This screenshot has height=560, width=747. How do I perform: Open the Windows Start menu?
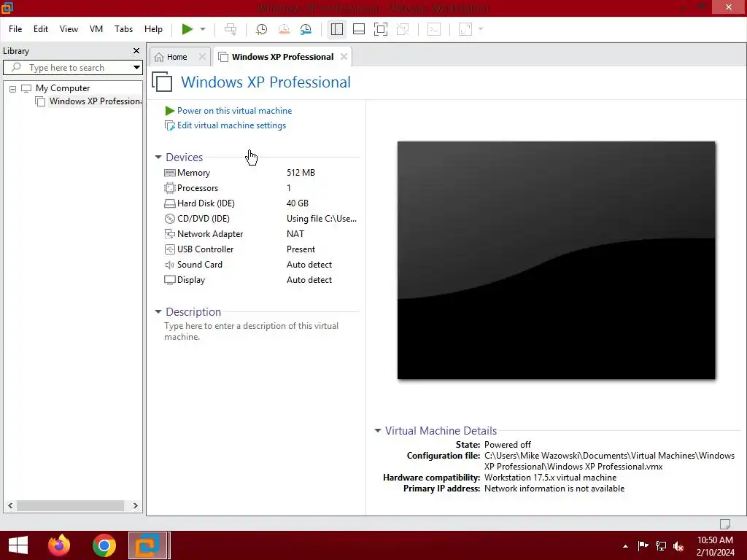coord(18,545)
